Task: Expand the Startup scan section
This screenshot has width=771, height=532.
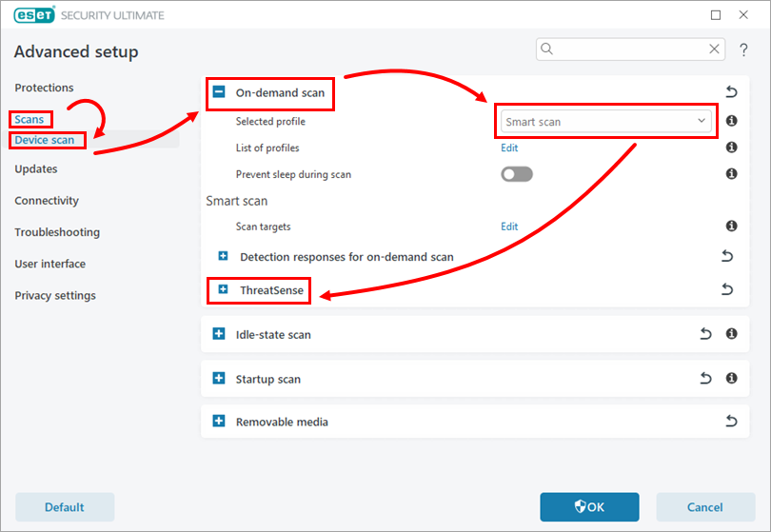Action: [219, 379]
